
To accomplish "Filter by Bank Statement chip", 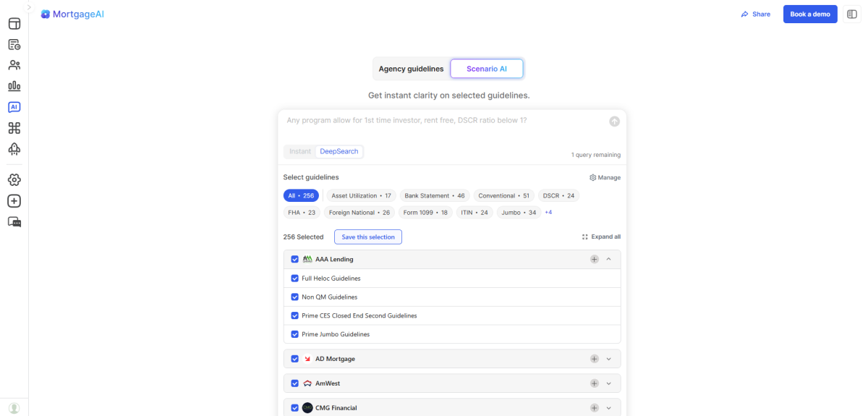I will (x=435, y=195).
